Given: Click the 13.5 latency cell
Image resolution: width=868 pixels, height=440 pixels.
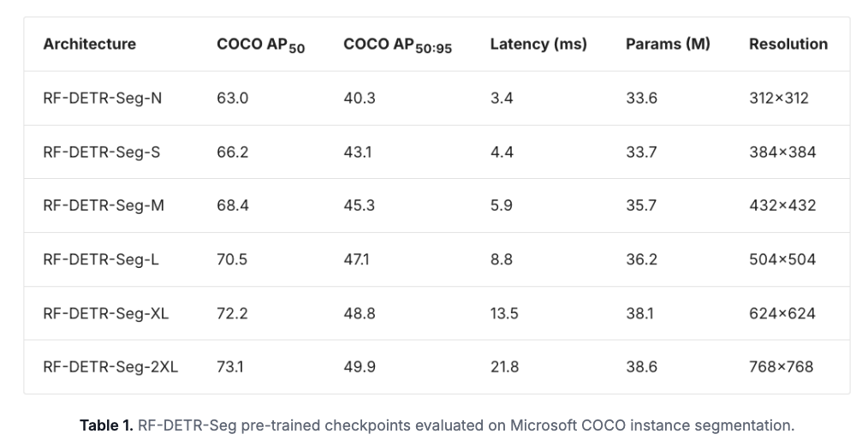Looking at the screenshot, I should tap(504, 313).
